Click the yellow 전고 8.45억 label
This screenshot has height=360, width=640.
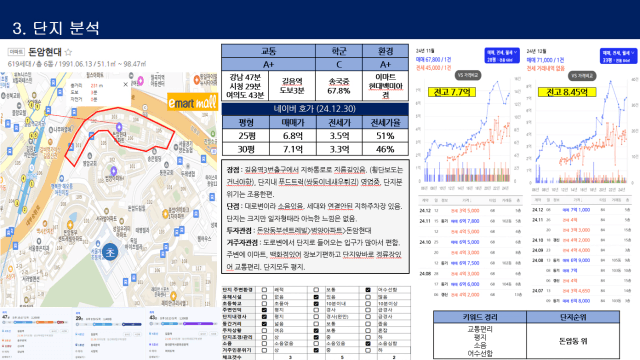[x=567, y=92]
